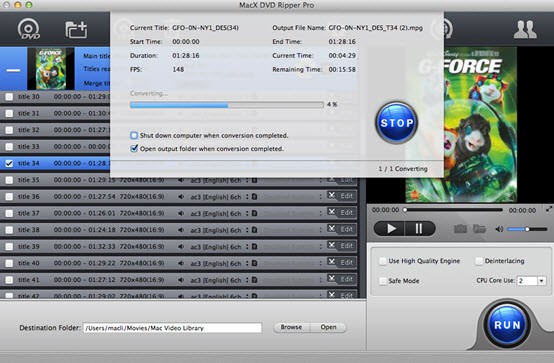Enable Use High Quality Engine
This screenshot has height=363, width=554.
point(383,261)
